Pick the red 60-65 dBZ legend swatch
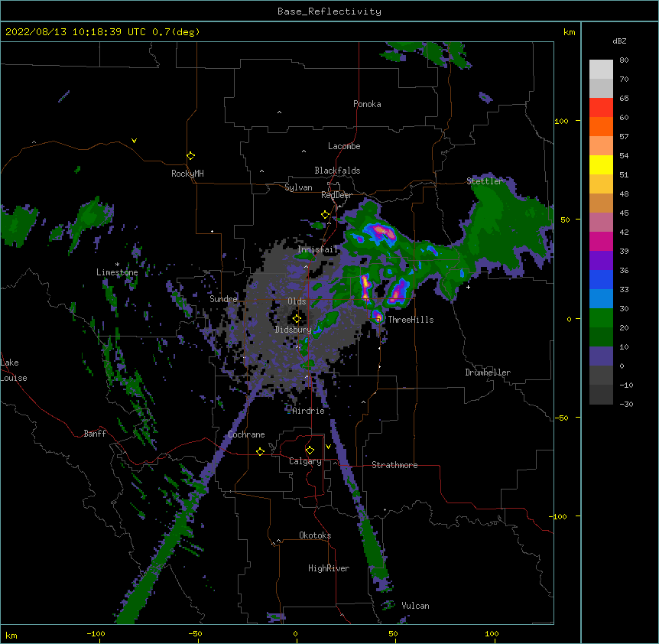This screenshot has height=644, width=659. 601,108
